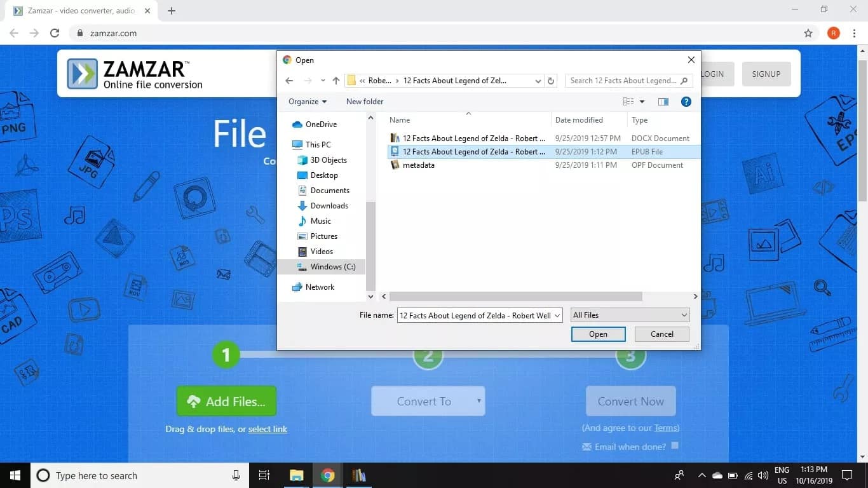Viewport: 868px width, 488px height.
Task: Click the Forward arrow in Open dialog
Action: pos(308,81)
